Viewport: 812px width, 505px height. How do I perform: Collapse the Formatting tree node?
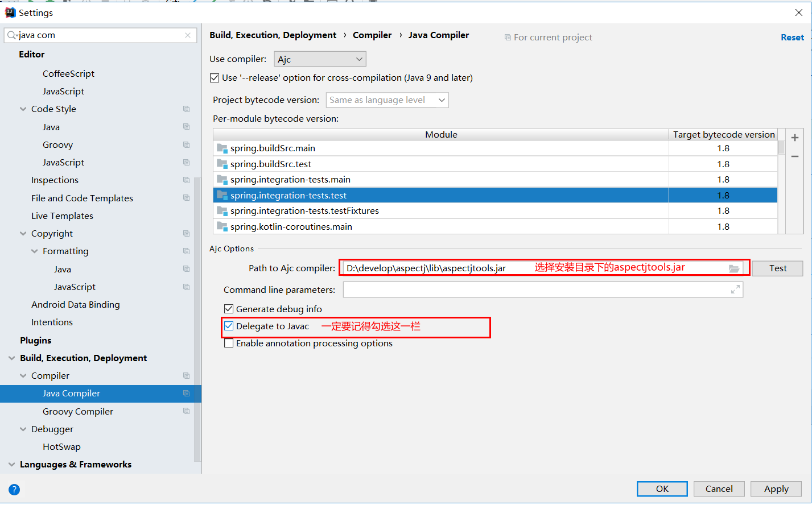34,251
